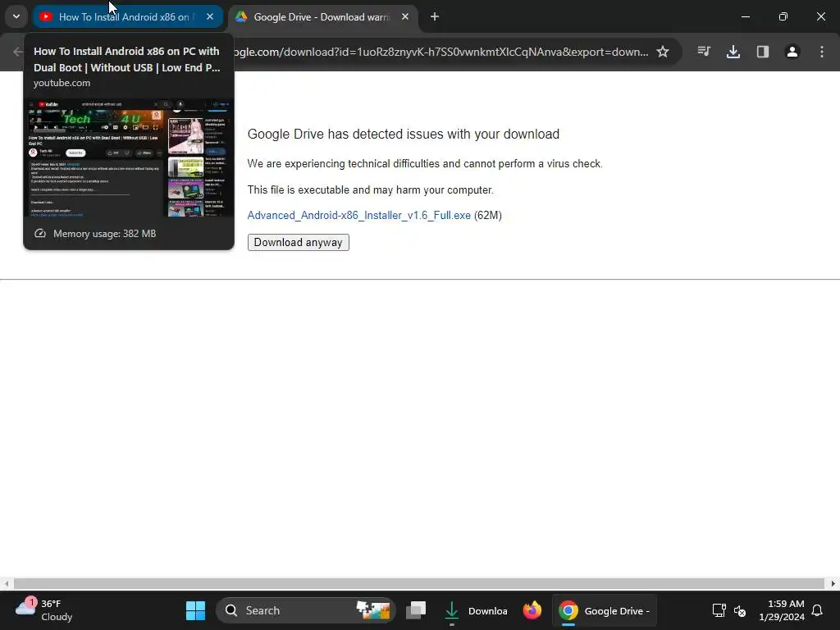Close the YouTube How To Install tab
Image resolution: width=840 pixels, height=630 pixels.
(x=210, y=16)
